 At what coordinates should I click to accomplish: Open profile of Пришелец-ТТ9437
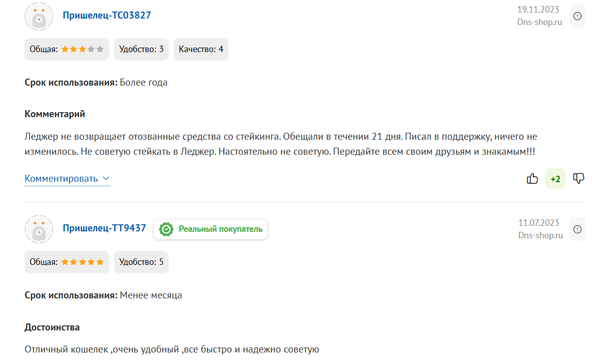(x=104, y=228)
